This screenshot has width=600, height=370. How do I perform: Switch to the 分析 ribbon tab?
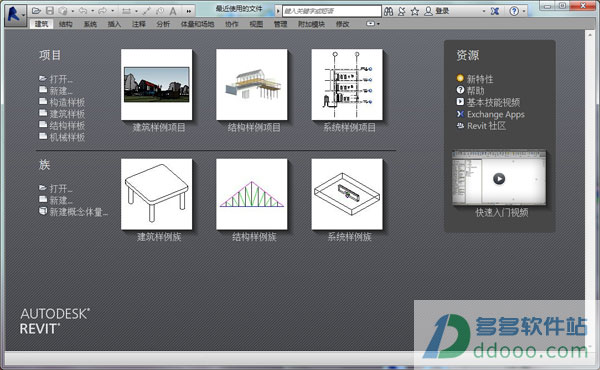click(163, 24)
